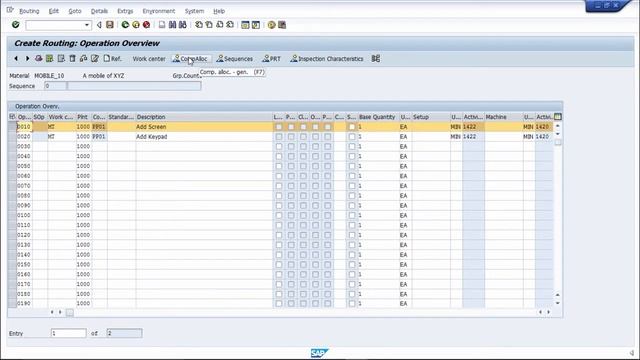Screen dimensions: 640x360
Task: Click the Work center button
Action: [x=149, y=59]
